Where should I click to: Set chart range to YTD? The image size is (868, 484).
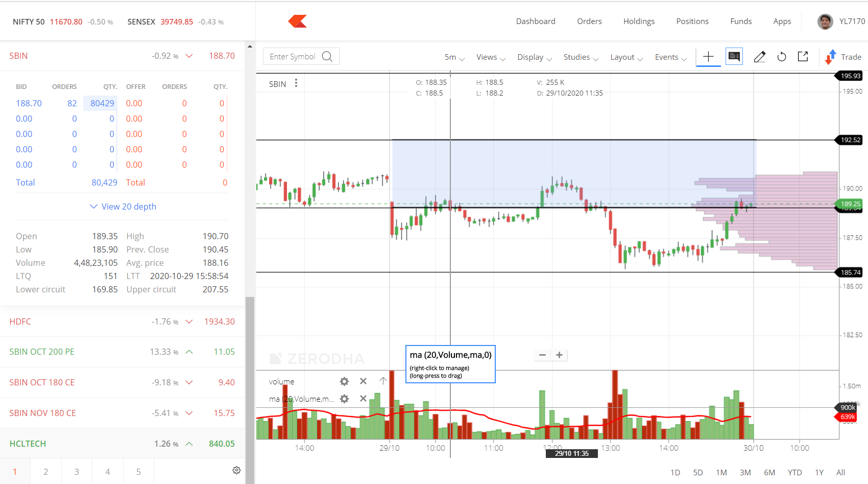[794, 472]
